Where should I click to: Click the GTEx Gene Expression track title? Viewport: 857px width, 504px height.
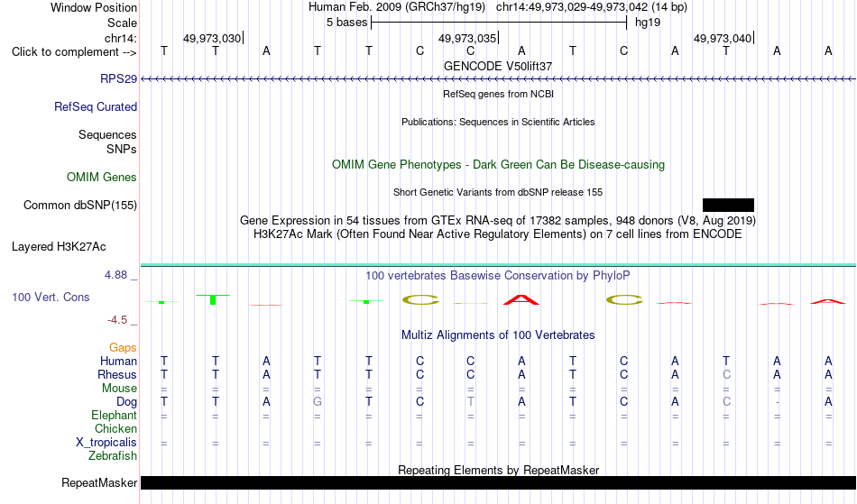[498, 221]
